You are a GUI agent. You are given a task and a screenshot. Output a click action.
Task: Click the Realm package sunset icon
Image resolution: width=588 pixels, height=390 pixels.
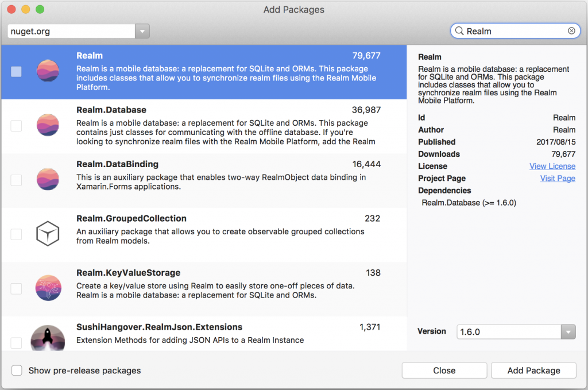pyautogui.click(x=48, y=71)
